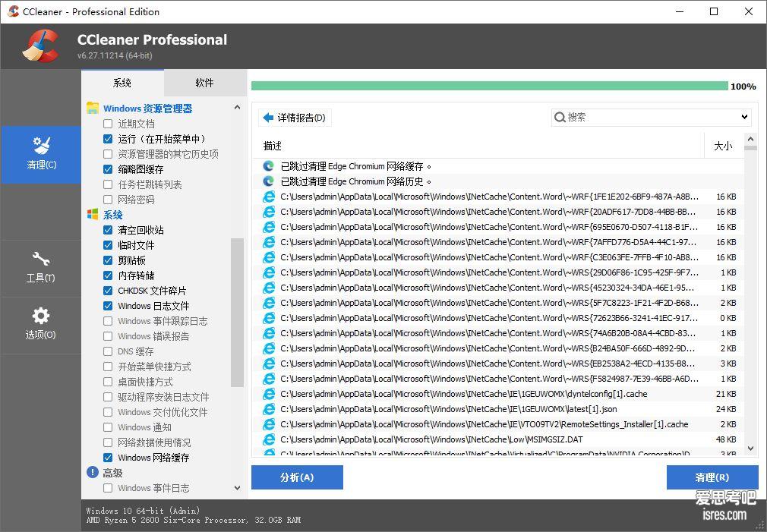The image size is (767, 532).
Task: Click the IE icon on the ~WRS{45230324 row
Action: point(269,288)
